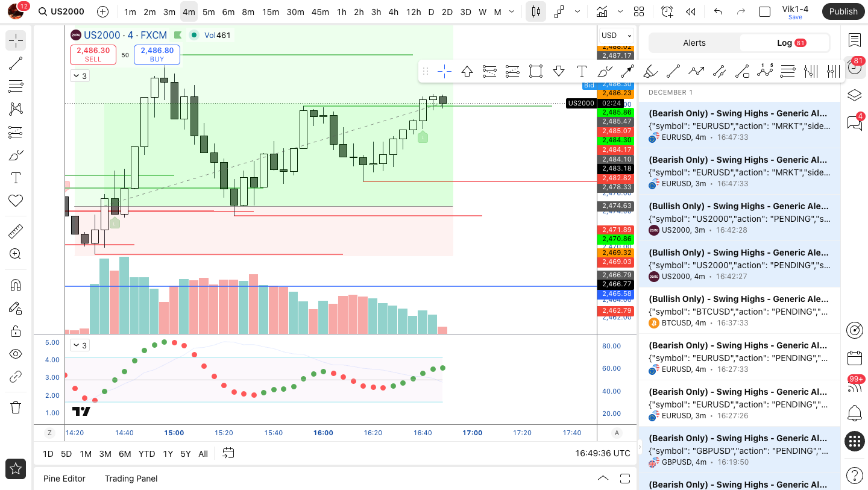This screenshot has width=868, height=490.
Task: Select the rectangle shape in drawing favorites toolbar
Action: pyautogui.click(x=535, y=72)
